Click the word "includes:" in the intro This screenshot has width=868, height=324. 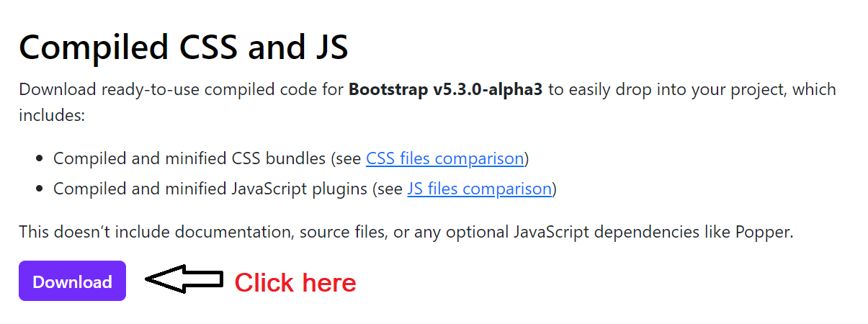[x=52, y=115]
